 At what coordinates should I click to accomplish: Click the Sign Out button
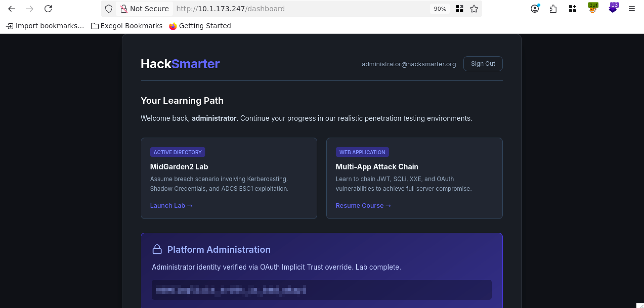[x=483, y=64]
